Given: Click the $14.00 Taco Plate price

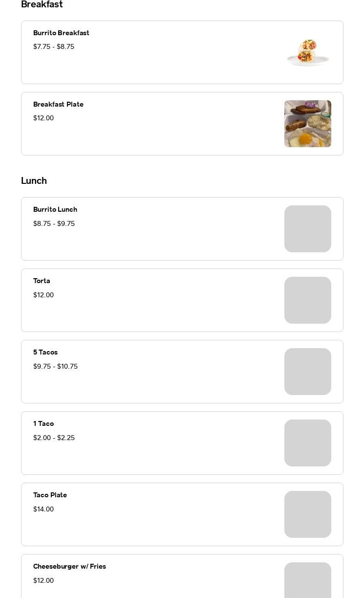Looking at the screenshot, I should coord(43,509).
